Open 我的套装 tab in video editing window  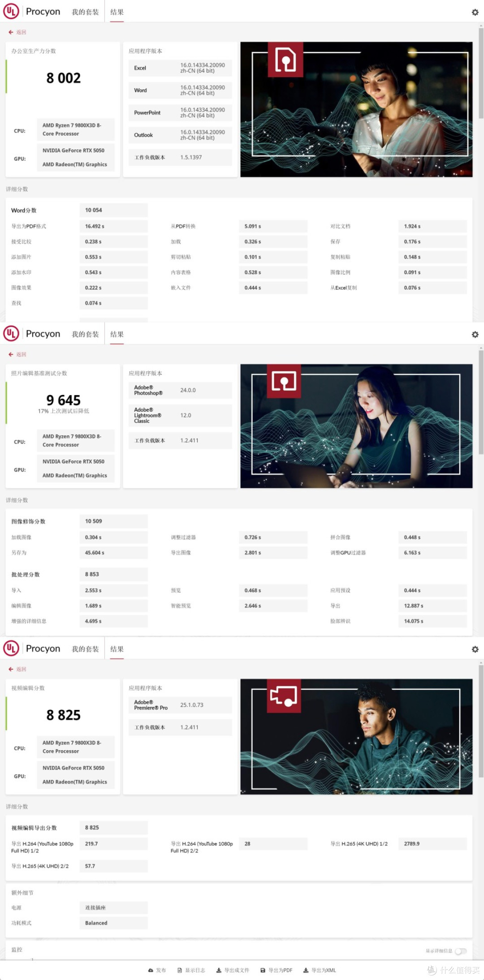(85, 649)
